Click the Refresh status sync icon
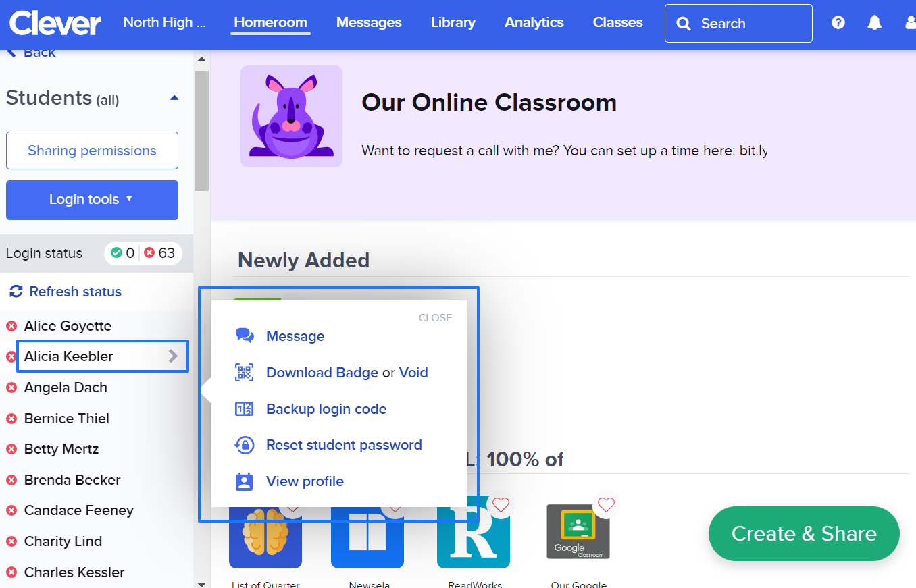 coord(15,292)
